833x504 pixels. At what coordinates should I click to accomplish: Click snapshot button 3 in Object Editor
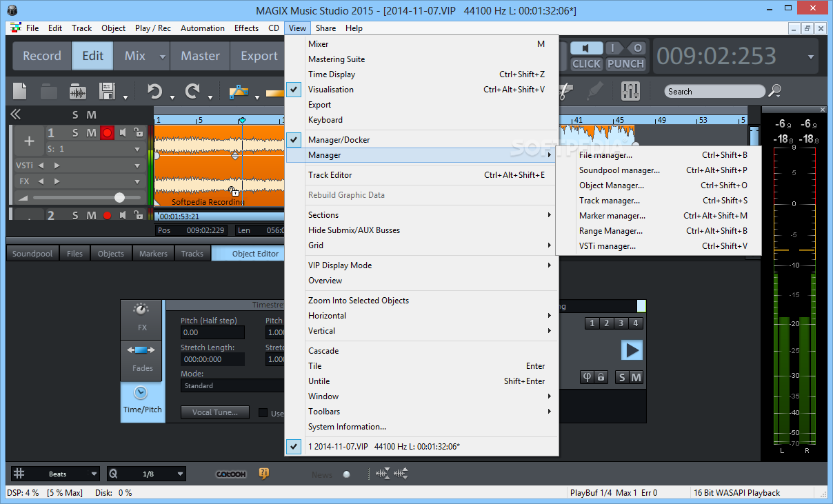[x=621, y=323]
